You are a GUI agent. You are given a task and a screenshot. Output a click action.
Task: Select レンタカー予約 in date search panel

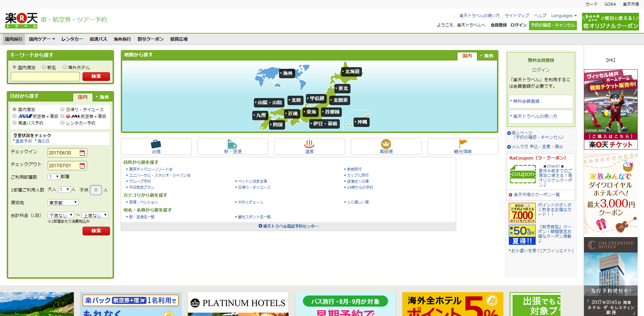pos(62,123)
